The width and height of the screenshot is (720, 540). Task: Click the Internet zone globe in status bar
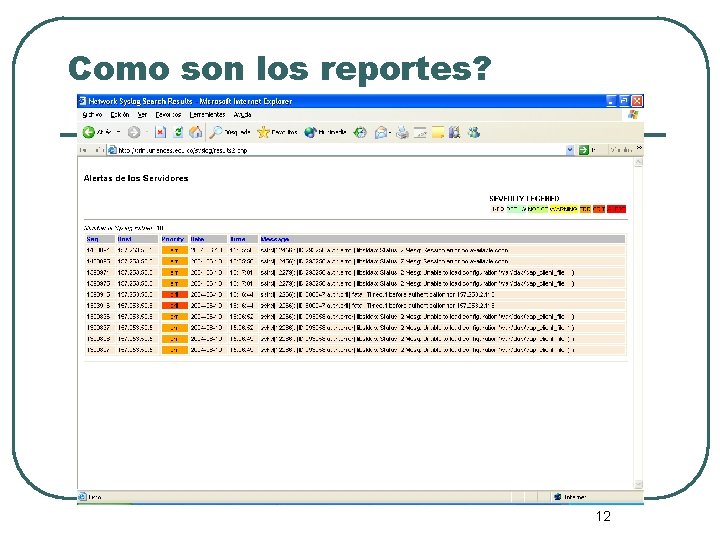557,497
